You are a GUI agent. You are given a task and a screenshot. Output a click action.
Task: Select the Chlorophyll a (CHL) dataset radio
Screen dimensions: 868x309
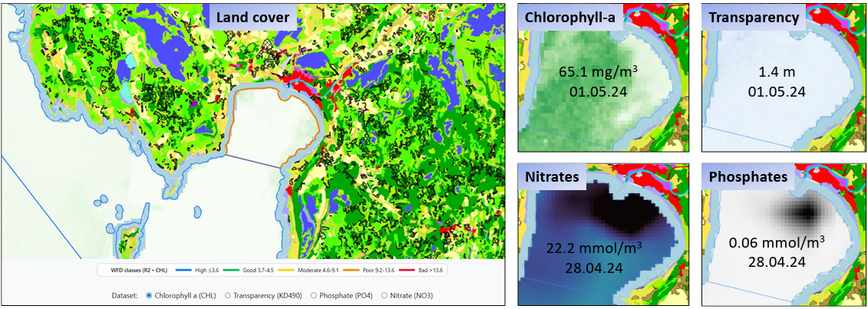pyautogui.click(x=150, y=294)
